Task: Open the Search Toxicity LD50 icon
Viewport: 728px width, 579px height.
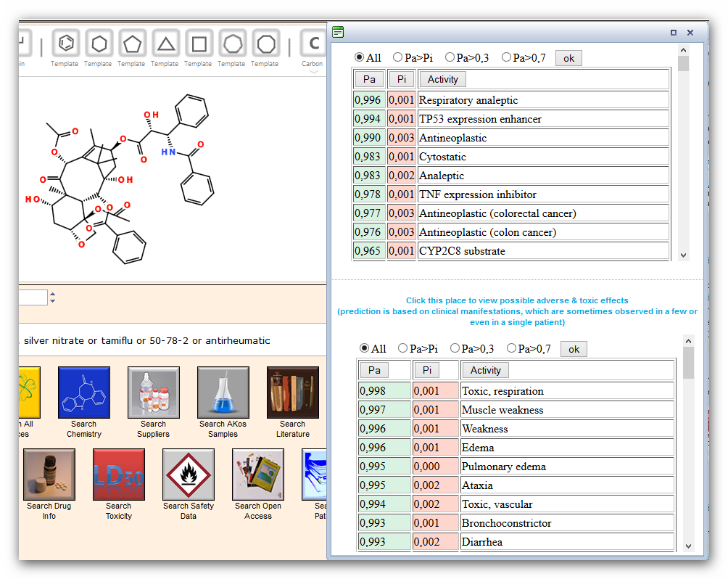Action: [119, 475]
